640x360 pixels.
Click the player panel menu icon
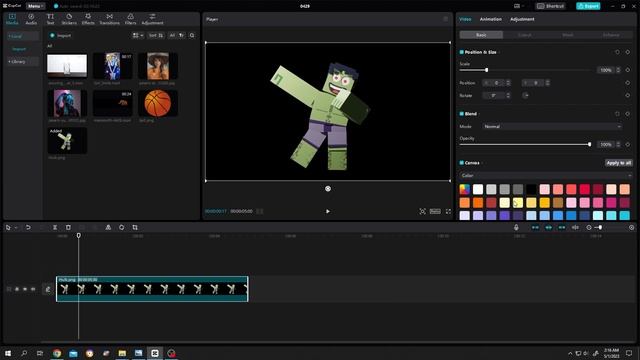446,19
